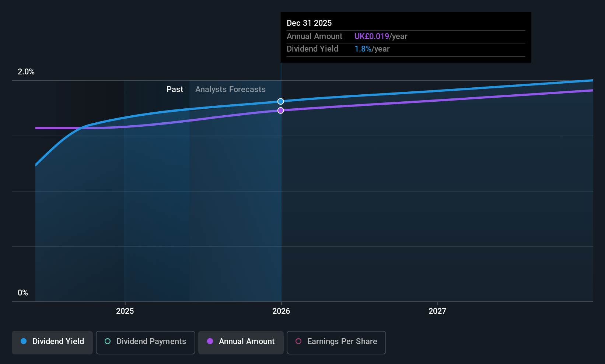Viewport: 605px width, 364px height.
Task: Click the 2.0% y-axis label
Action: point(26,72)
